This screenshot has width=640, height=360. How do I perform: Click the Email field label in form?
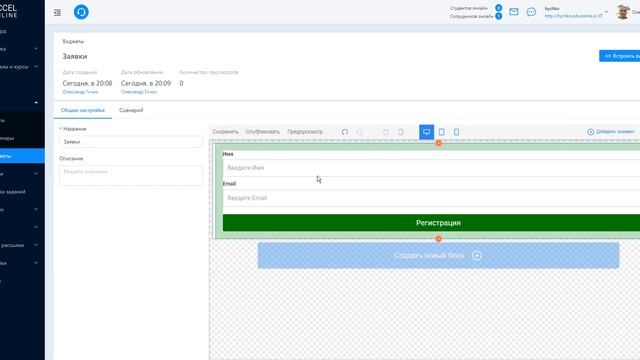tap(229, 184)
